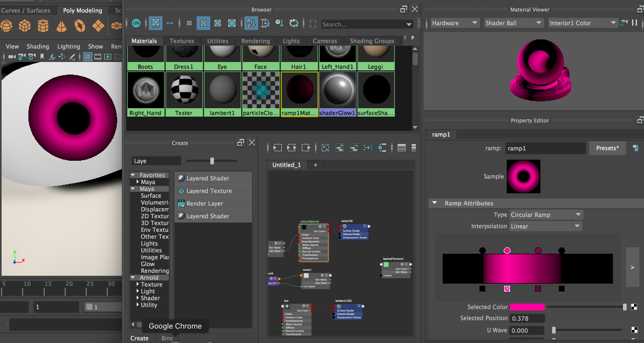Click the ramp magenta delete box marker
644x343 pixels.
pos(507,289)
